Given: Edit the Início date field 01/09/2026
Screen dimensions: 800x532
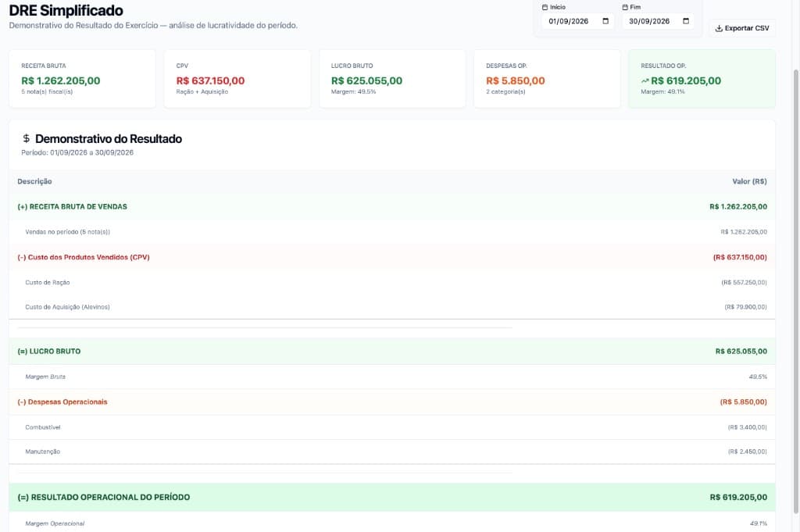Looking at the screenshot, I should click(577, 21).
